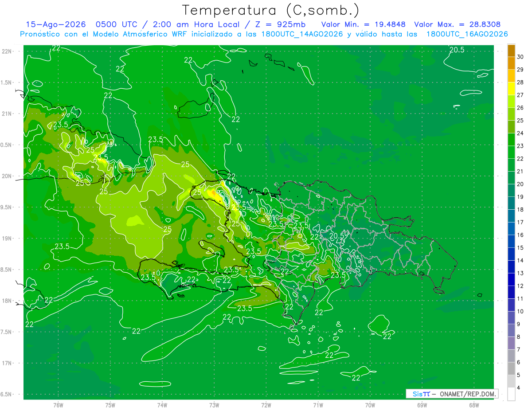The height and width of the screenshot is (411, 532).
Task: Select the yellow swatch between 27 and 28
Action: [x=511, y=89]
